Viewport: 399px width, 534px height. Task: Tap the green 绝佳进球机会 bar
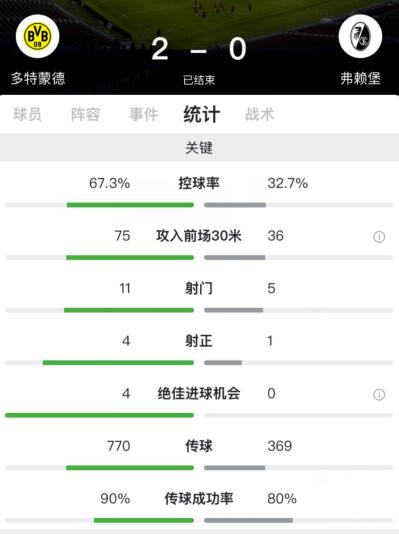click(x=99, y=415)
